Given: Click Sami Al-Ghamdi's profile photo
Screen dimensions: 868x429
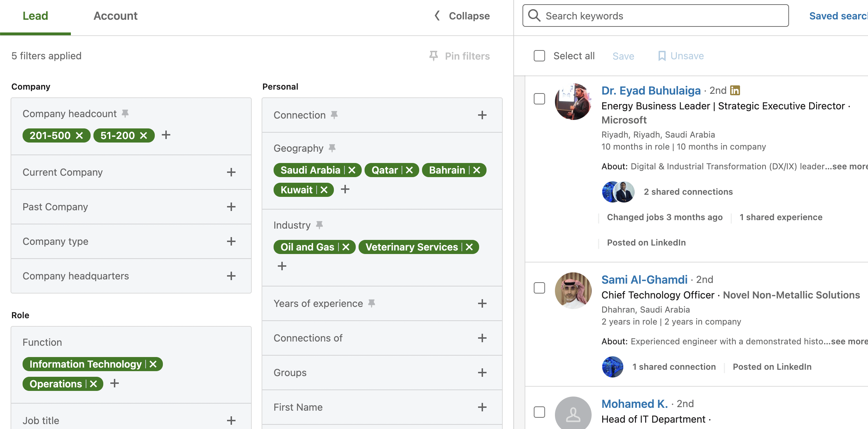Looking at the screenshot, I should tap(573, 291).
